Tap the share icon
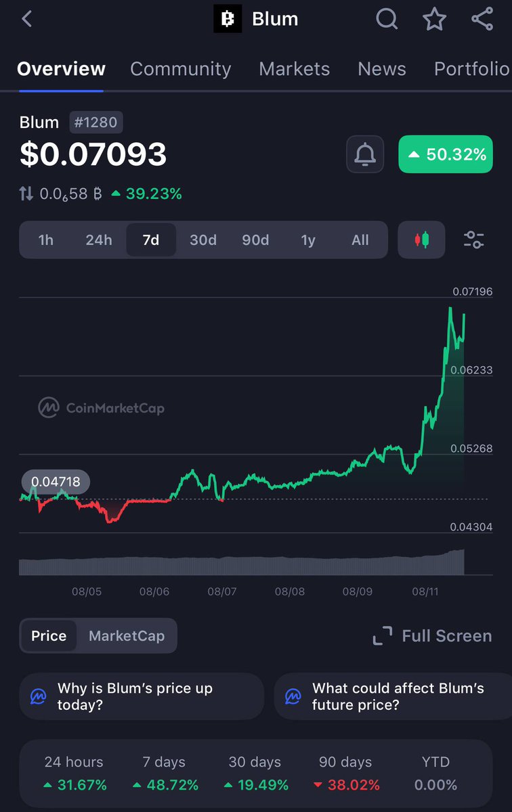Viewport: 512px width, 812px height. [x=482, y=19]
